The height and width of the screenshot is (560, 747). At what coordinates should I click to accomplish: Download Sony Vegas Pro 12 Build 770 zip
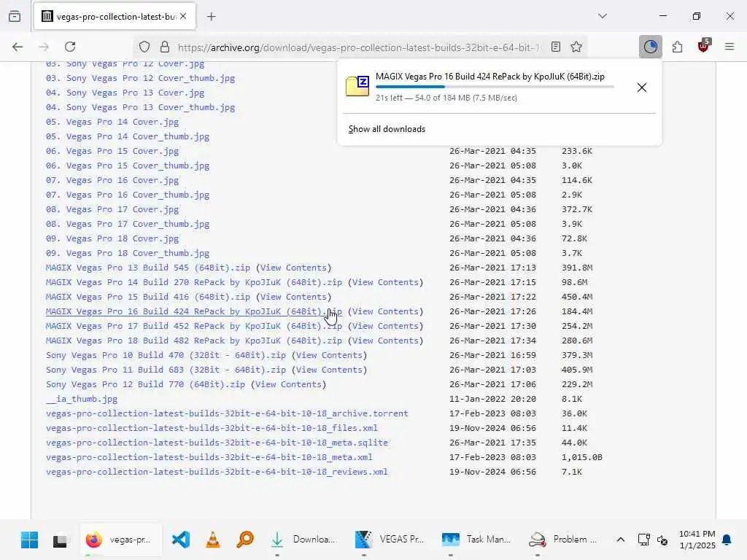tap(145, 384)
